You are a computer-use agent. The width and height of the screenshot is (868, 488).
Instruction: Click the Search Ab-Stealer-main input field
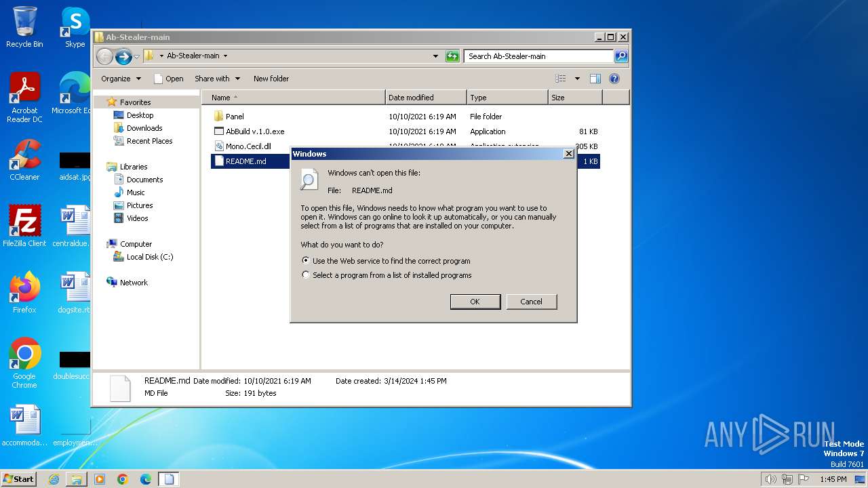coord(539,56)
